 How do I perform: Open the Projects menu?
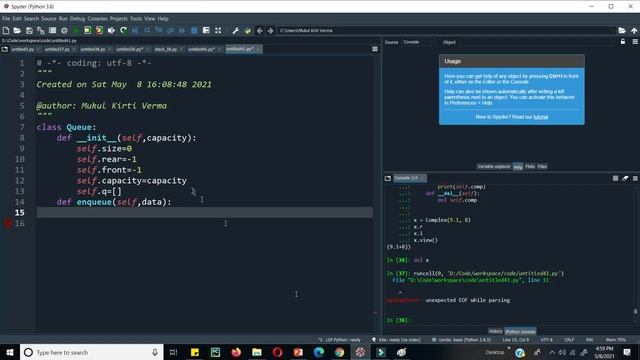[x=119, y=19]
